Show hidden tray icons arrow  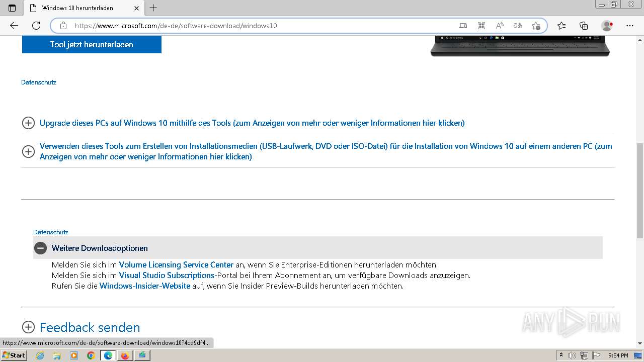[561, 355]
